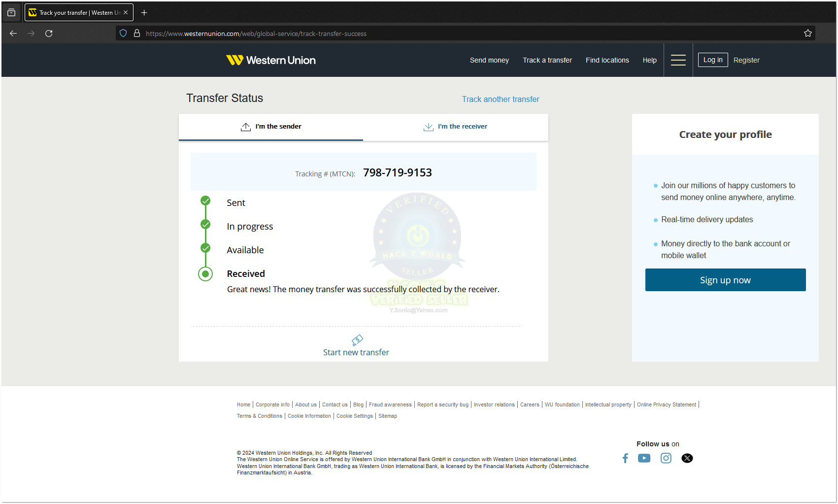Go forward with the browser forward arrow
The width and height of the screenshot is (838, 504).
31,34
